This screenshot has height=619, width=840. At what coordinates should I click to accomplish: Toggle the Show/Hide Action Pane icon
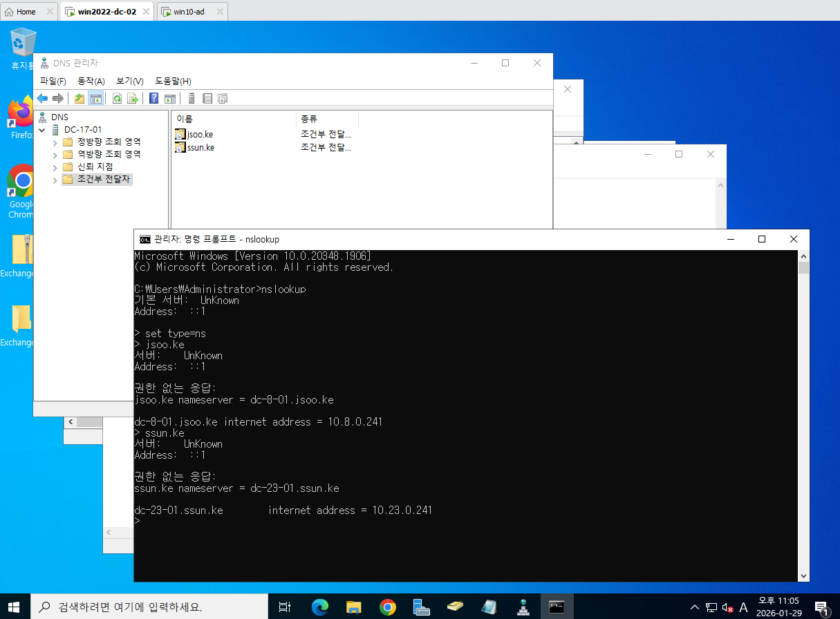point(170,99)
